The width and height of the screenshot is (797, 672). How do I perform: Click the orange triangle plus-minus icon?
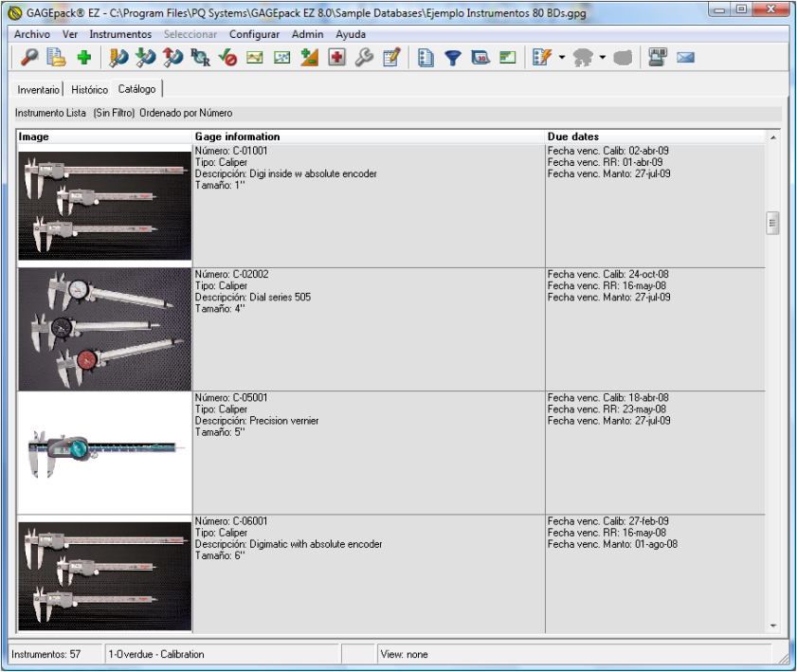309,57
